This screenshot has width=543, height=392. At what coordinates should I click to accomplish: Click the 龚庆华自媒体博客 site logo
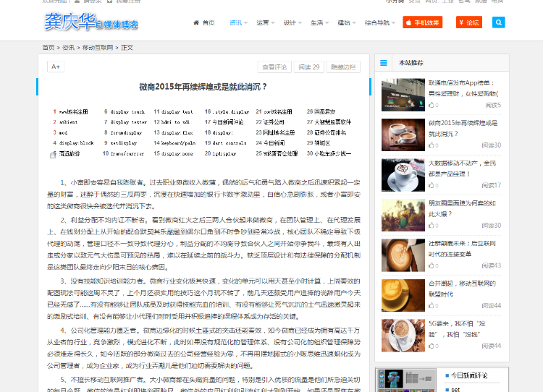click(91, 22)
